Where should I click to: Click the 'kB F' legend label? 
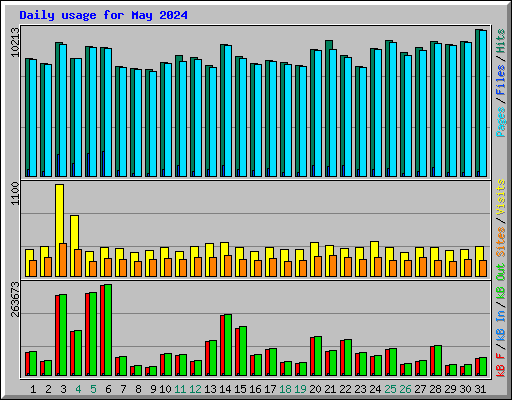tap(500, 365)
